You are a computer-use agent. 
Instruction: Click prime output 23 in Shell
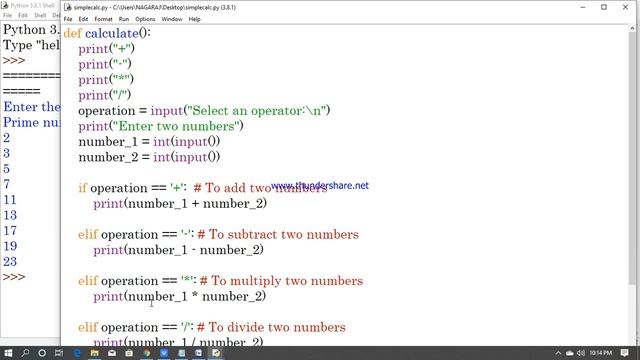pyautogui.click(x=10, y=262)
